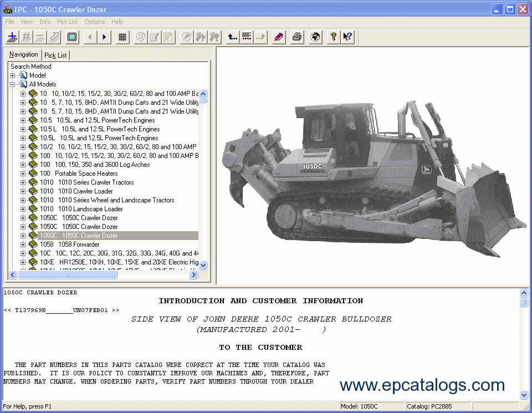Viewport: 532px width, 413px height.
Task: Print using the printer icon
Action: coord(297,37)
